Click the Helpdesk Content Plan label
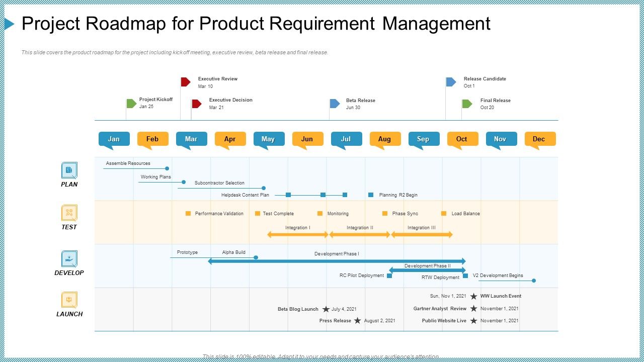 [x=245, y=195]
